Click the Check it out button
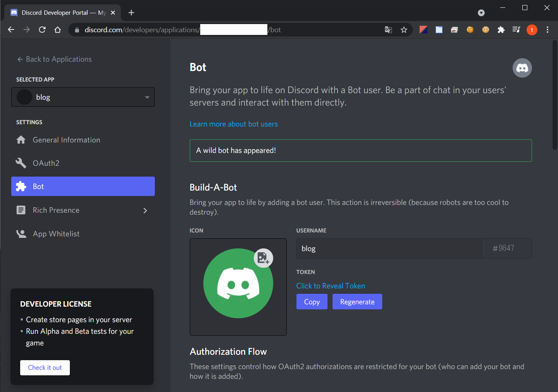The image size is (558, 392). [x=45, y=368]
